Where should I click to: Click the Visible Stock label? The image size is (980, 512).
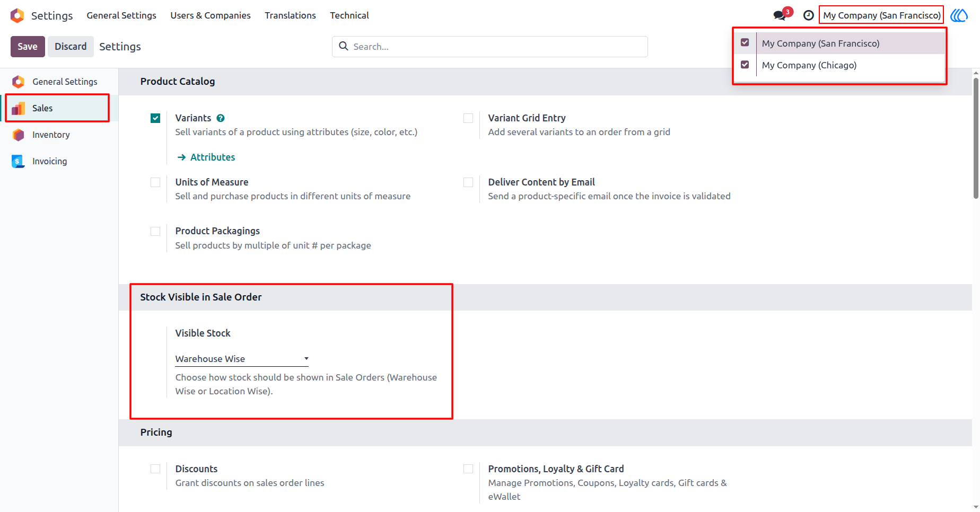[x=203, y=333]
